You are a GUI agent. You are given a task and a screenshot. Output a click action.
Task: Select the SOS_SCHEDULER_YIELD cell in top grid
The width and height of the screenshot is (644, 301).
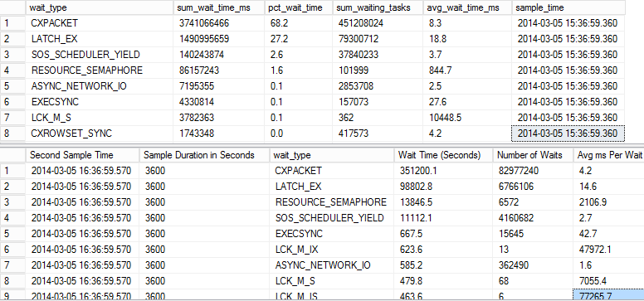100,55
